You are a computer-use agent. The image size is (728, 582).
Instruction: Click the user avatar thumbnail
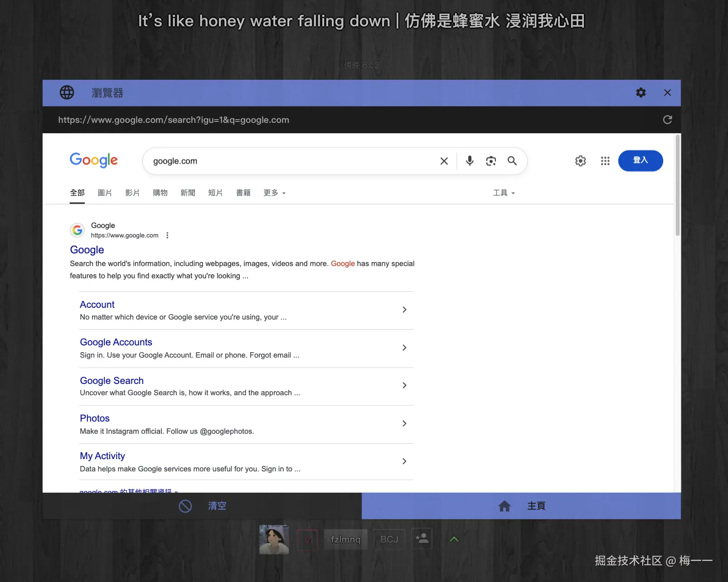point(274,539)
